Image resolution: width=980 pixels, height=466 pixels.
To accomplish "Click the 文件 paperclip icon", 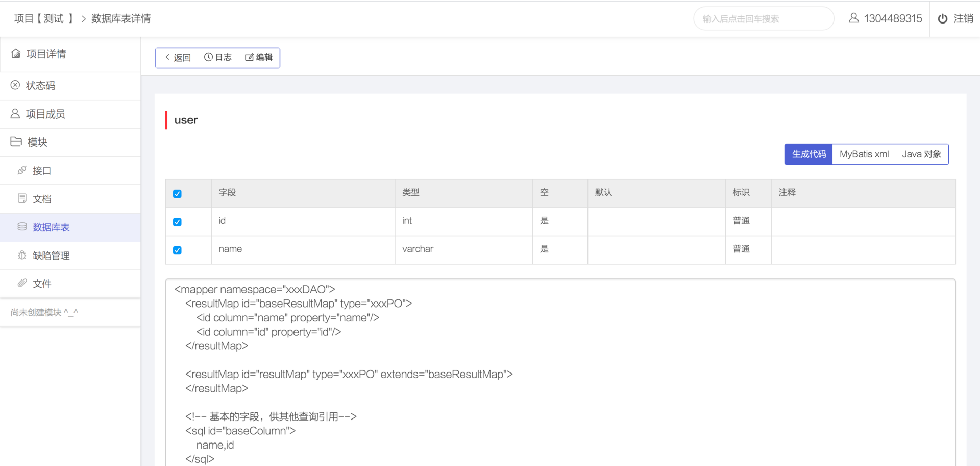I will [x=22, y=283].
